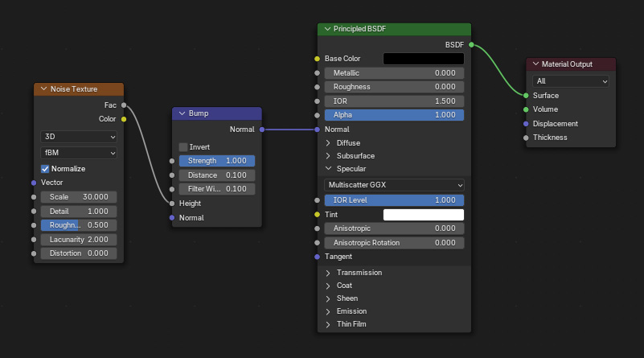Click the Principled BSDF Tangent input socket

[318, 257]
